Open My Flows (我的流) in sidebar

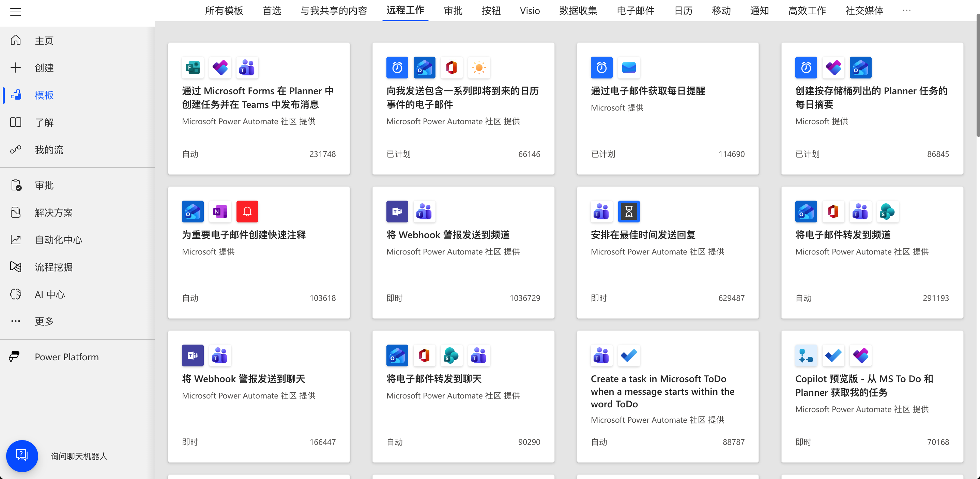coord(49,150)
